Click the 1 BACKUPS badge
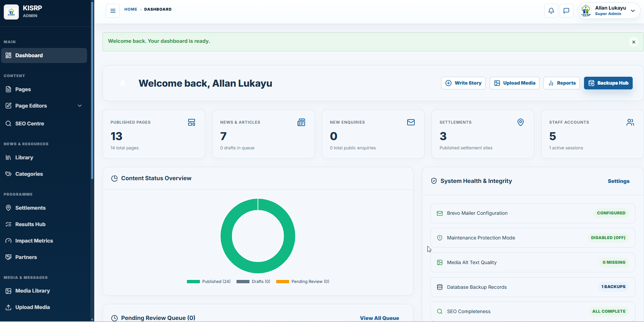The width and height of the screenshot is (644, 322). (613, 287)
